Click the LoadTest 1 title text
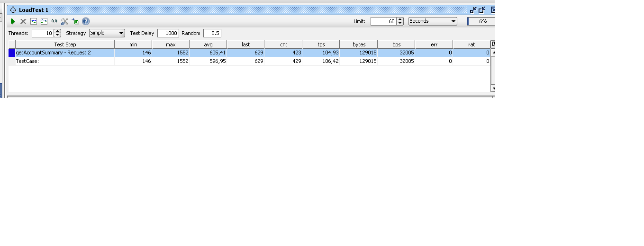The image size is (644, 246). click(x=34, y=10)
